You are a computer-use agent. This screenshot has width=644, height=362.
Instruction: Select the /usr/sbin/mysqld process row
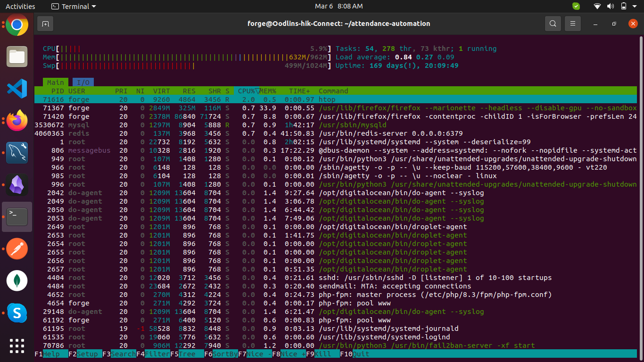[x=336, y=125]
